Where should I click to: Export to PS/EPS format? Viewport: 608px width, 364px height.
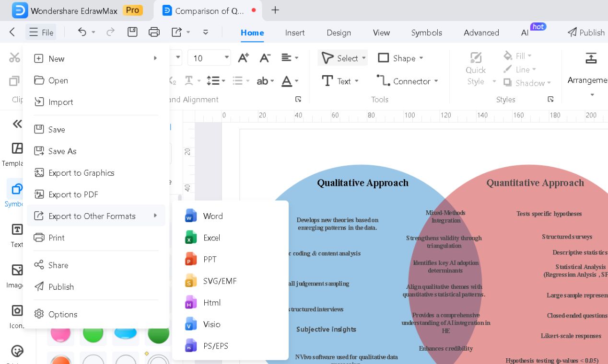pos(230,346)
